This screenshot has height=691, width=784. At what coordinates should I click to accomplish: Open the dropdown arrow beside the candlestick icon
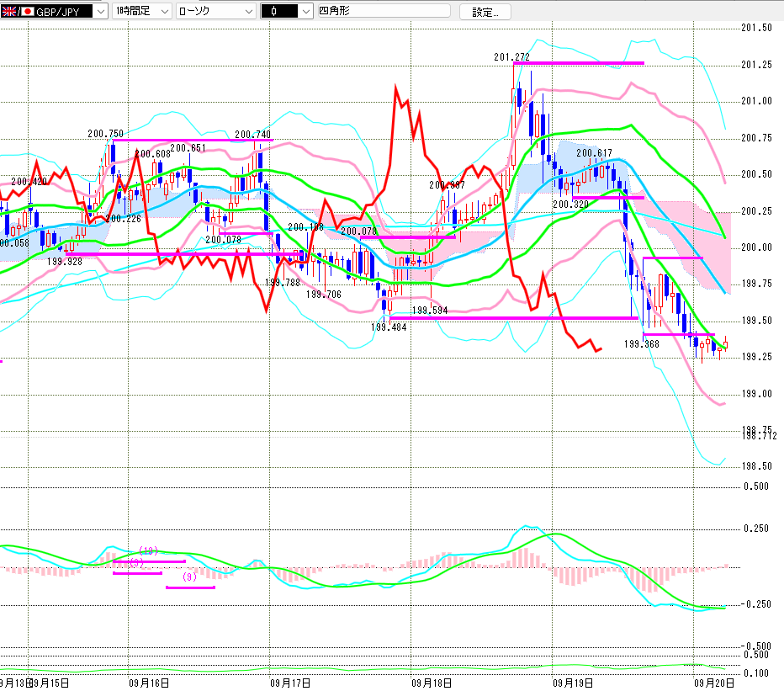tap(305, 12)
